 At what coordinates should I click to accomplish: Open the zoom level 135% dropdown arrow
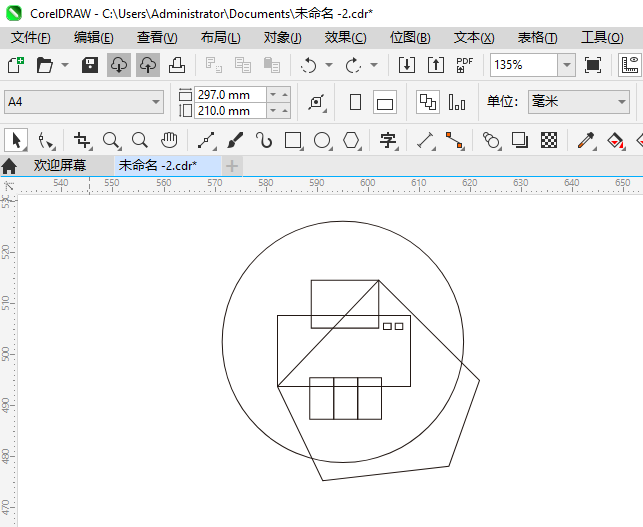(x=566, y=65)
